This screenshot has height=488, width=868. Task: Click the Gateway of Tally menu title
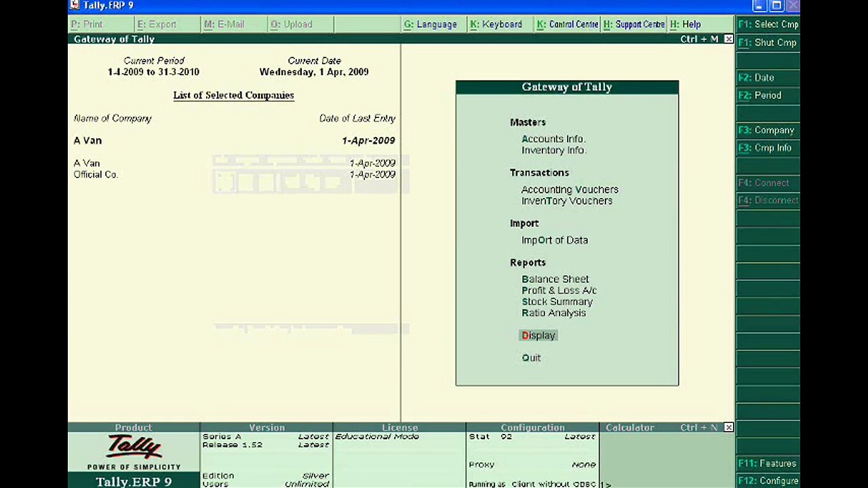567,87
